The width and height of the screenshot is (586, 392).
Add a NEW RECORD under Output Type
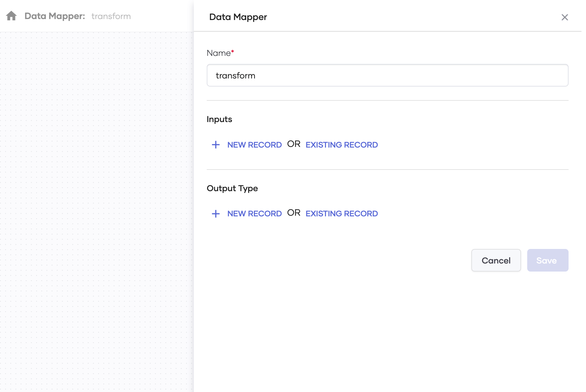pos(255,213)
